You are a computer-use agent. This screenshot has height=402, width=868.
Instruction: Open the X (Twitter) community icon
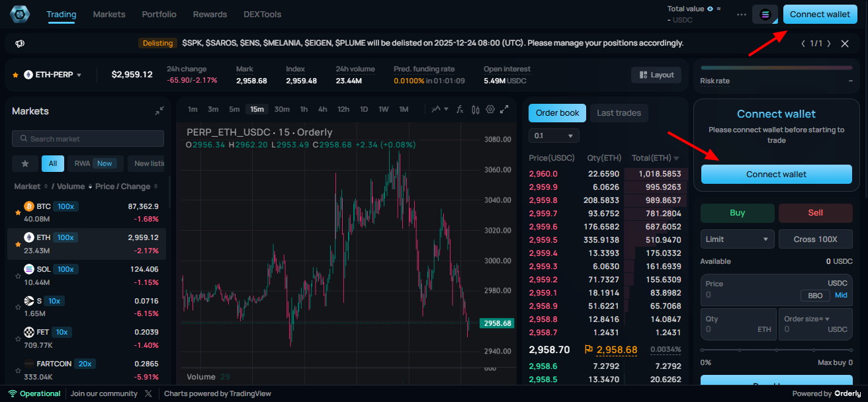pos(148,393)
